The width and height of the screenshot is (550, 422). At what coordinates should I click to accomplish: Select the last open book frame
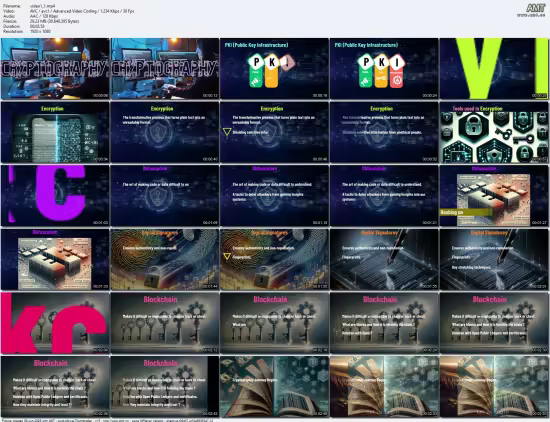494,387
